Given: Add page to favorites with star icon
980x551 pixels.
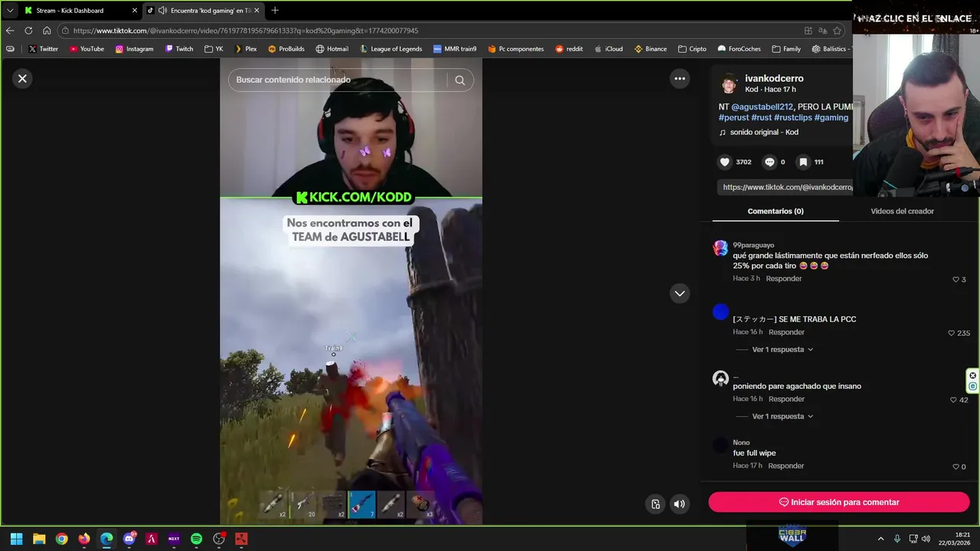Looking at the screenshot, I should pyautogui.click(x=838, y=31).
